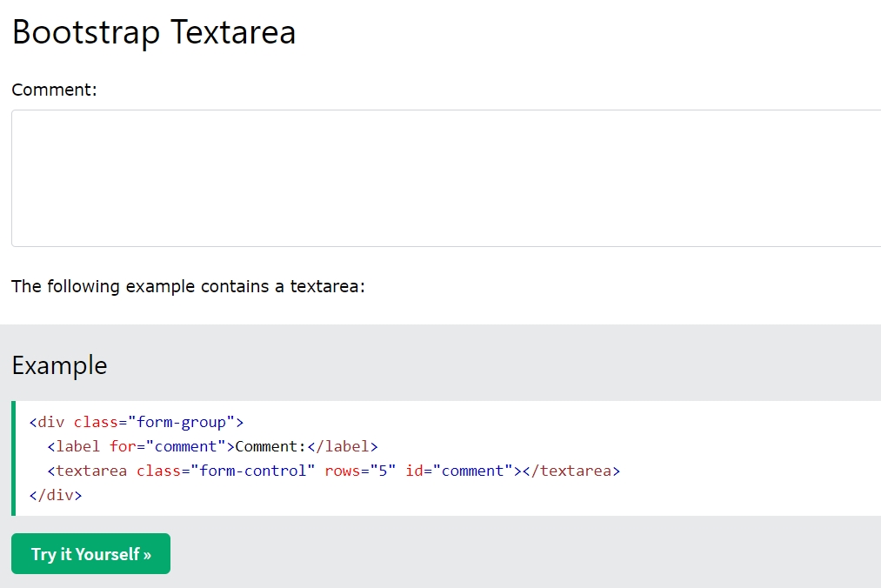Click the "Comment:" label above the textarea

point(55,90)
